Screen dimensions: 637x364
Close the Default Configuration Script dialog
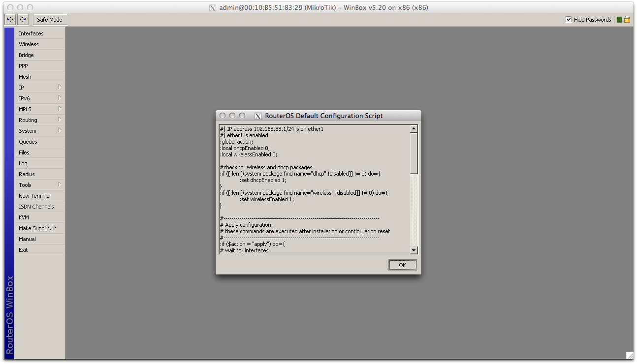point(223,116)
